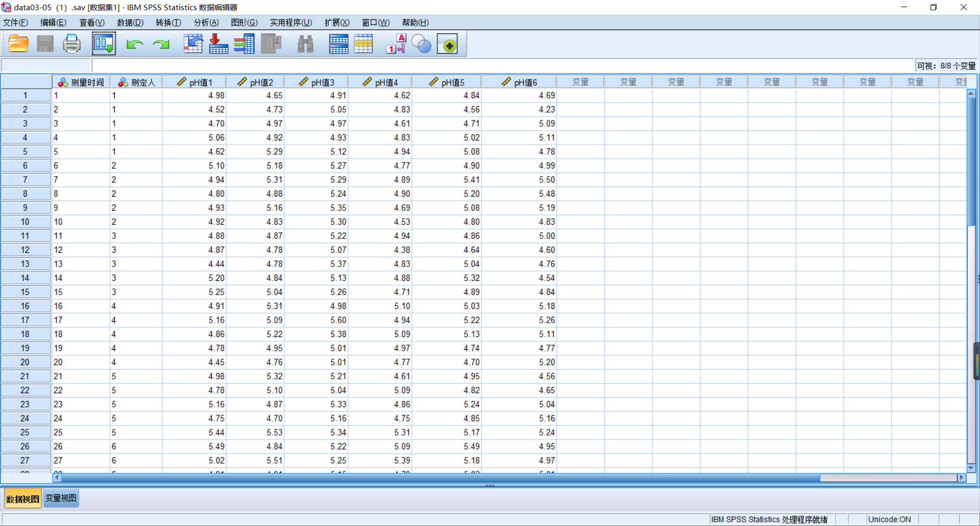
Task: Click vertical scrollbar up arrow
Action: point(971,93)
